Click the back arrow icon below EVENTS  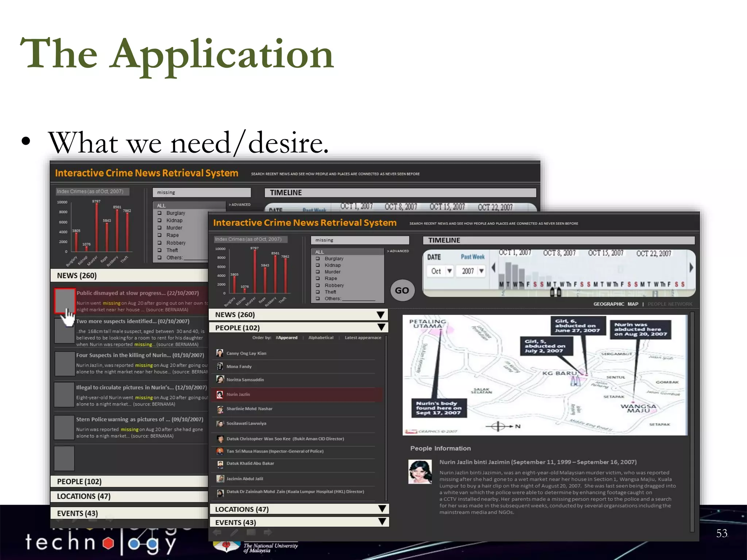pyautogui.click(x=217, y=532)
